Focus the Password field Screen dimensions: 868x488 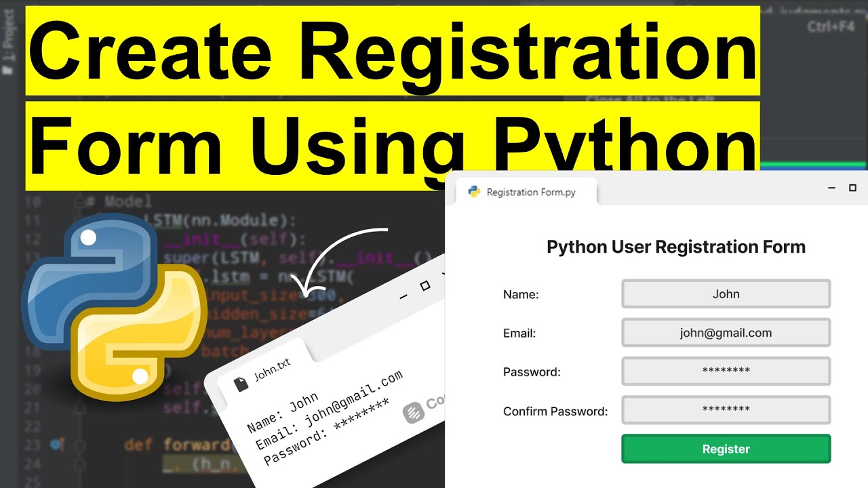click(726, 371)
